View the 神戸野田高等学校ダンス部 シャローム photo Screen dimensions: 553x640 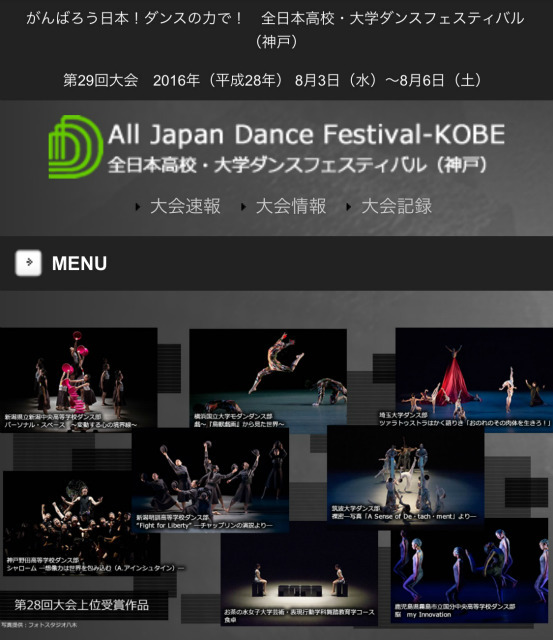pos(81,523)
